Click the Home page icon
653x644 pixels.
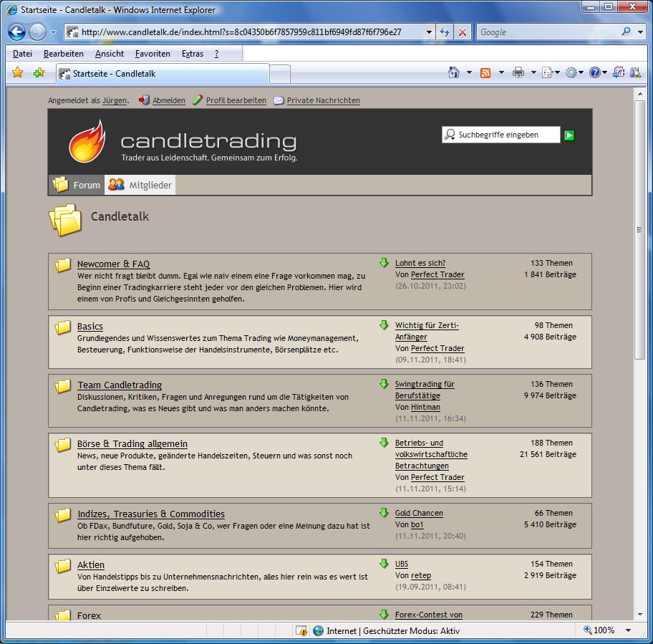point(454,73)
